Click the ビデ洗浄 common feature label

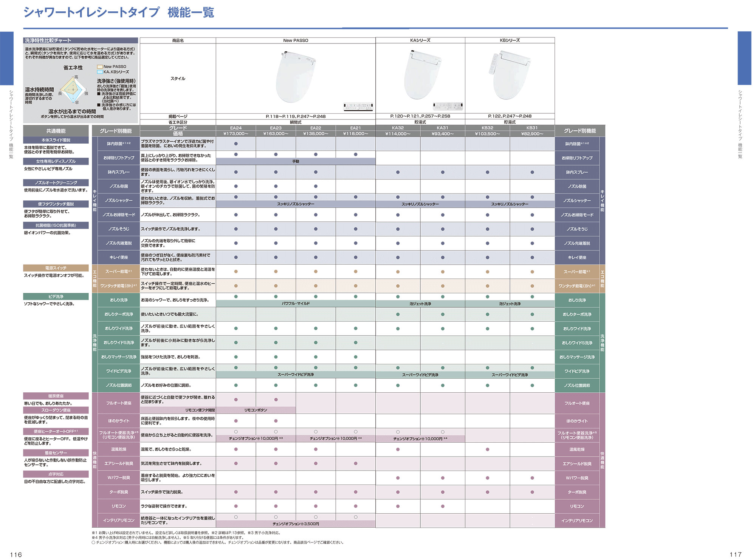(x=56, y=297)
